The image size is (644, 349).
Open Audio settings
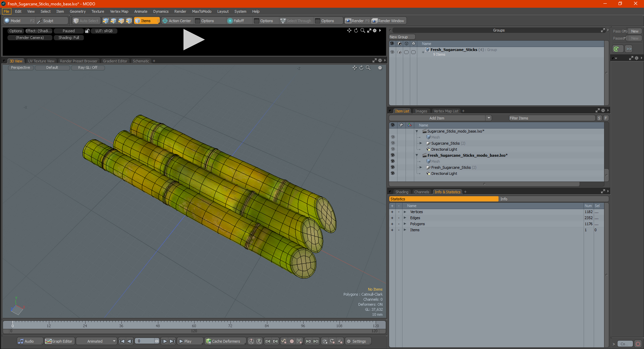[30, 341]
